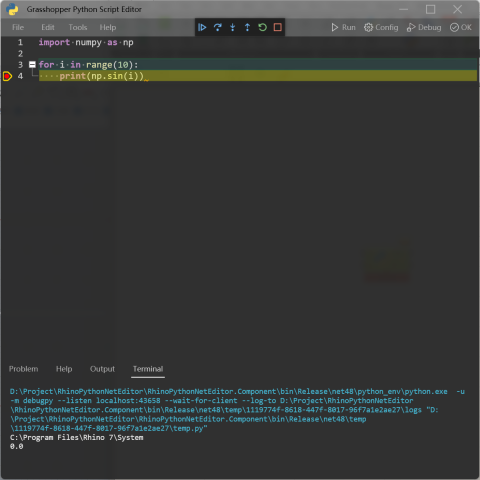Switch to the Output tab
Image resolution: width=480 pixels, height=480 pixels.
pyautogui.click(x=102, y=369)
